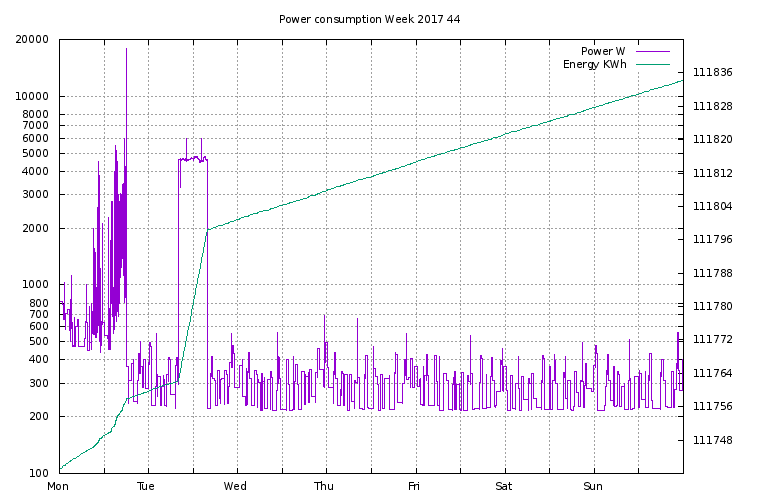This screenshot has height=500, width=768.
Task: Click the Tuesday purple power plateau near 4700 W
Action: [x=193, y=159]
